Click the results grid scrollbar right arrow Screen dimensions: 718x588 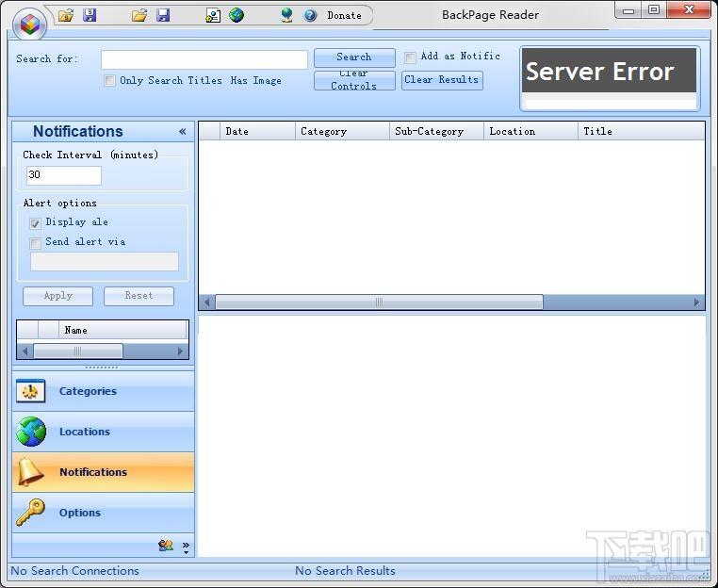(x=696, y=302)
